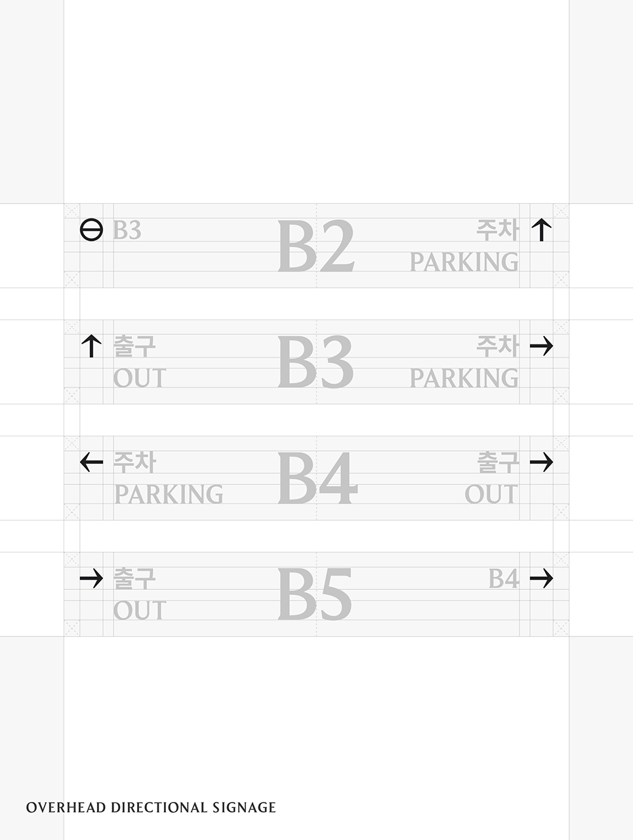Click OUT text on the B4 sign
This screenshot has height=840, width=633.
click(491, 494)
